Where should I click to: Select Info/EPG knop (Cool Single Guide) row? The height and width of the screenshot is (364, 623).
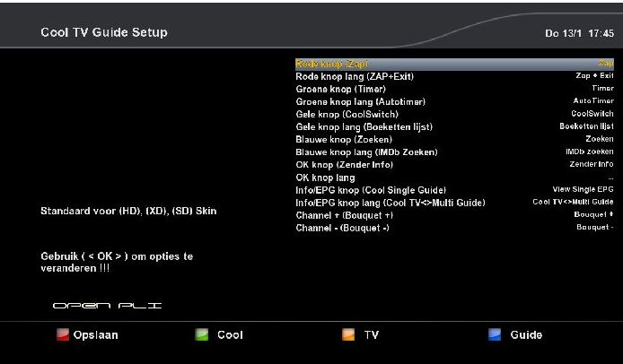[454, 190]
